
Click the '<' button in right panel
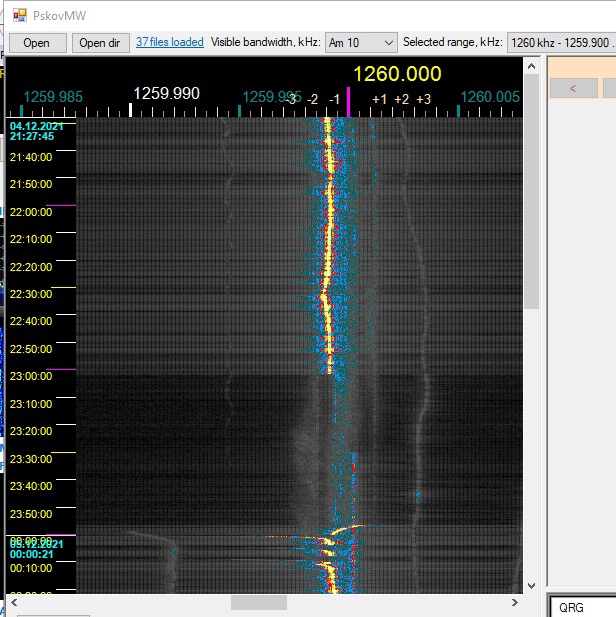coord(573,88)
